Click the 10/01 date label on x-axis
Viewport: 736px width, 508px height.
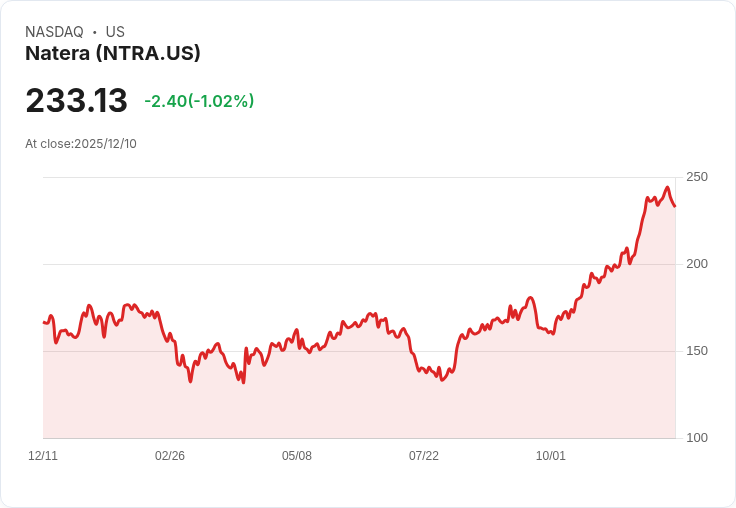click(x=551, y=455)
